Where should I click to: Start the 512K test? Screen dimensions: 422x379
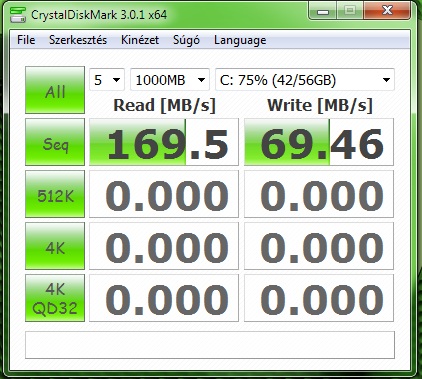[x=55, y=194]
